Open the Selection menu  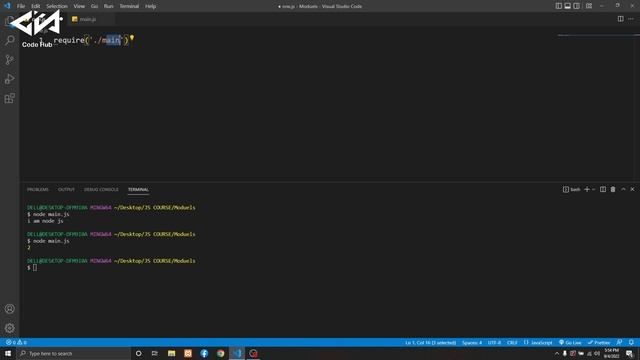tap(57, 6)
